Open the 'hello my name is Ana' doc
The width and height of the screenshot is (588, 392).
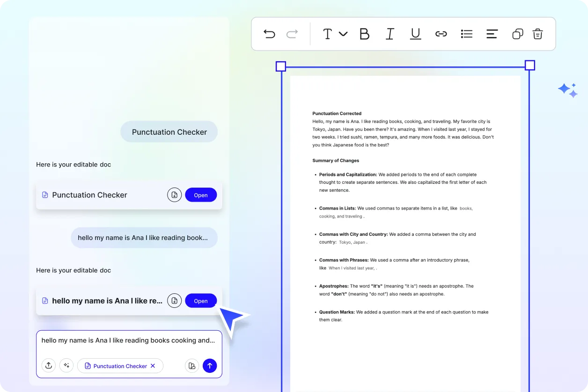click(201, 301)
